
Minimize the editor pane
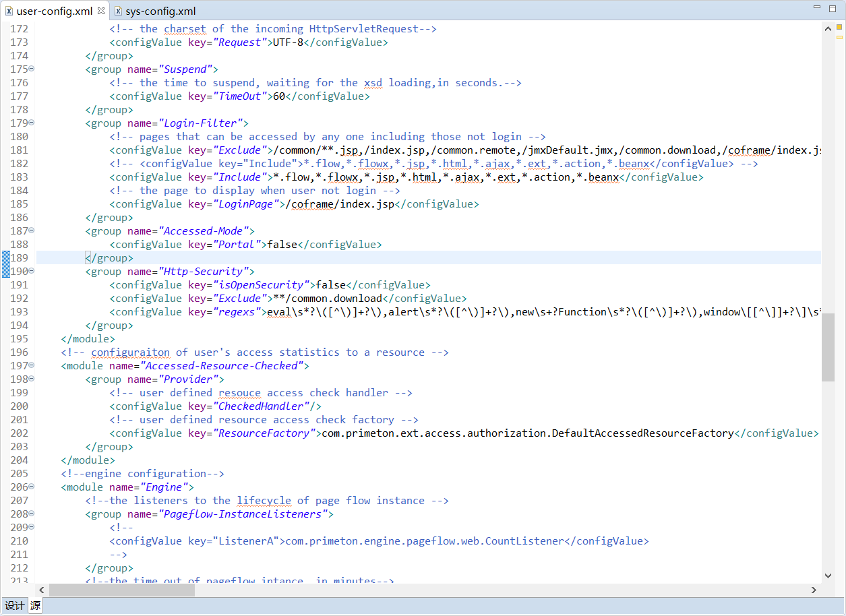click(816, 9)
